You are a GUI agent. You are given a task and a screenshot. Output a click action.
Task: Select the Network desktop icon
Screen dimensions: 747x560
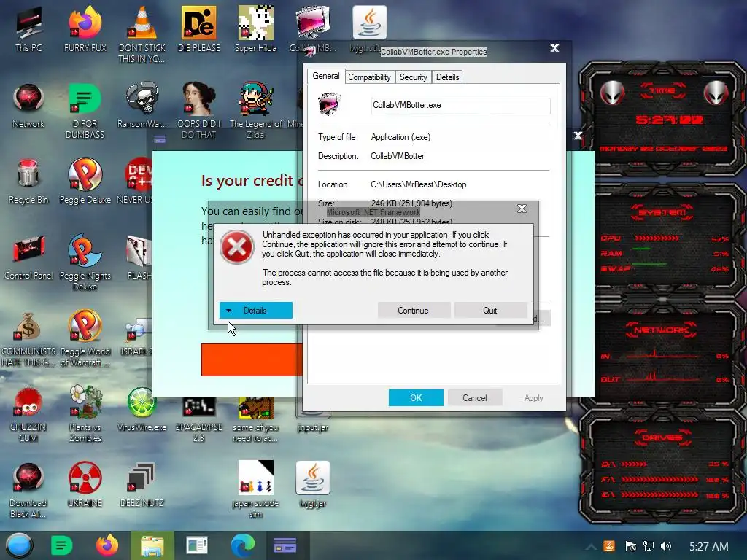(28, 106)
